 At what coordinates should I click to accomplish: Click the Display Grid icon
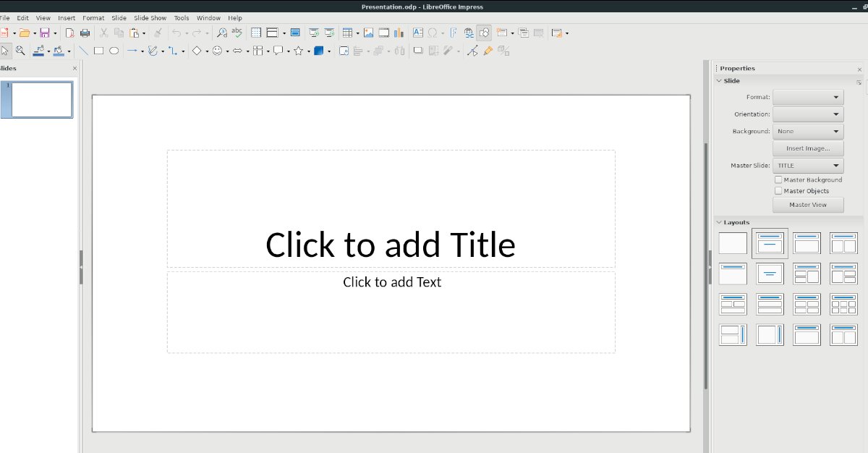[256, 33]
